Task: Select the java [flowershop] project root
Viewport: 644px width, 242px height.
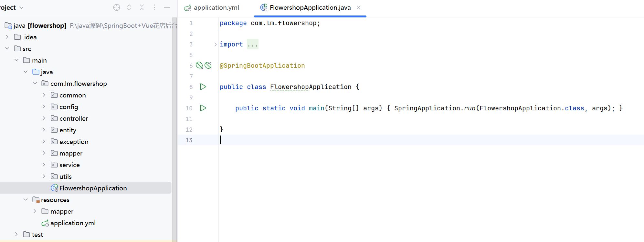Action: click(x=86, y=25)
